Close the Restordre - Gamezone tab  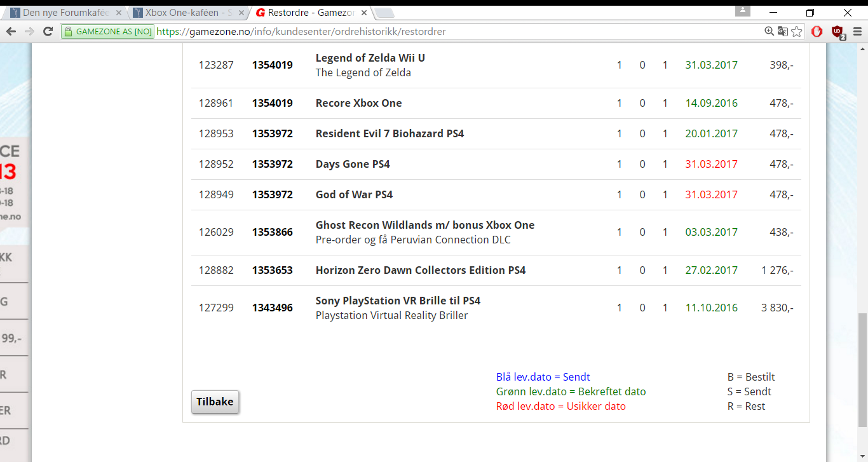pyautogui.click(x=363, y=13)
